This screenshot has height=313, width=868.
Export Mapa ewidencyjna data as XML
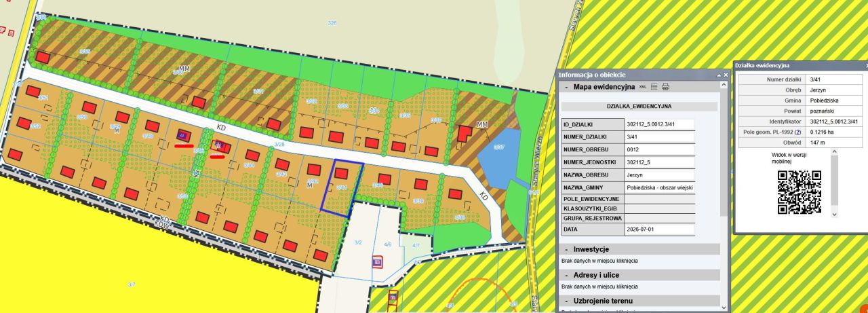point(643,86)
